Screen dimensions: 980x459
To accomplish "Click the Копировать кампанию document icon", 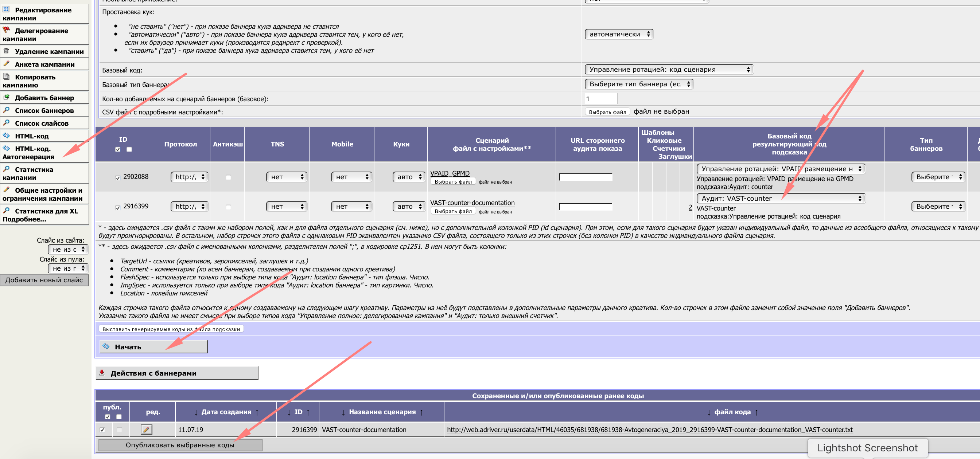I will point(6,76).
